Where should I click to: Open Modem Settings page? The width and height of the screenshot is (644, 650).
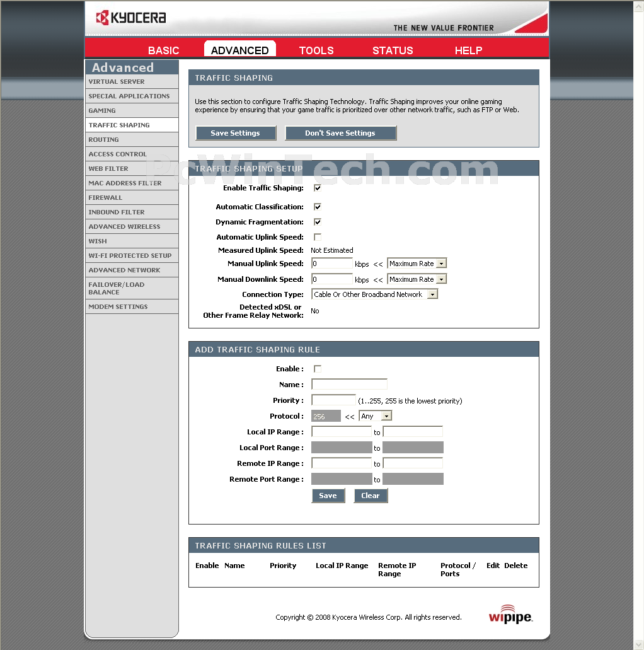(132, 307)
